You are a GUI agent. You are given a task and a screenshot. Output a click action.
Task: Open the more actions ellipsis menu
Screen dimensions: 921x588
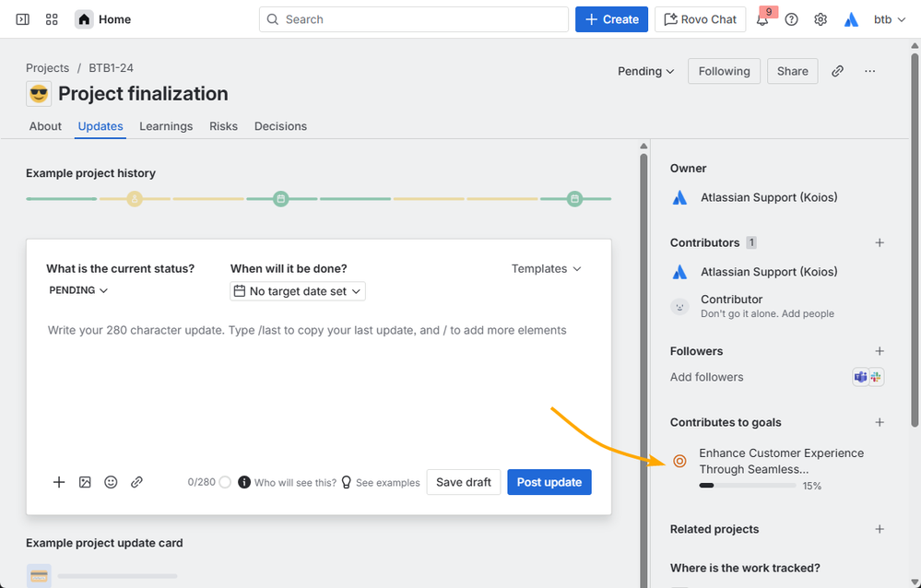click(870, 71)
